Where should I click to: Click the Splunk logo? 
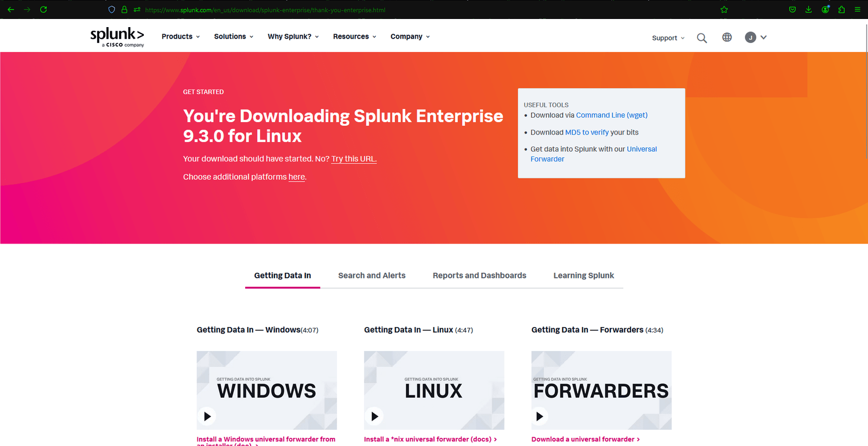[x=117, y=37]
